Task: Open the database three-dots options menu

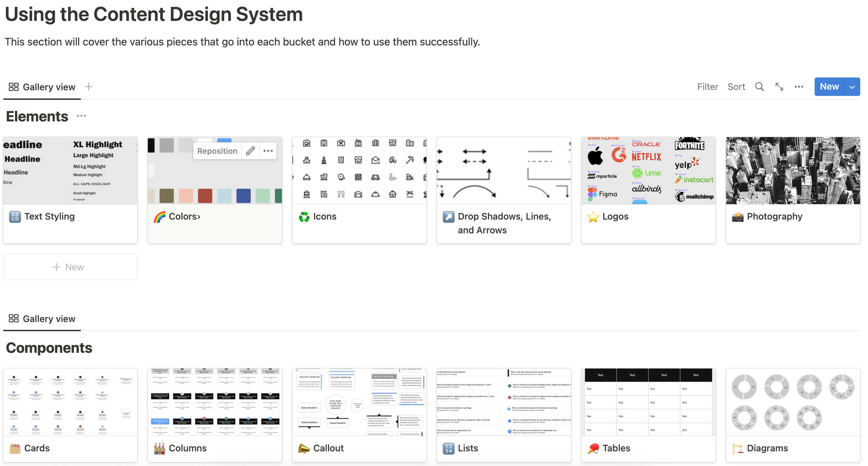Action: [x=799, y=87]
